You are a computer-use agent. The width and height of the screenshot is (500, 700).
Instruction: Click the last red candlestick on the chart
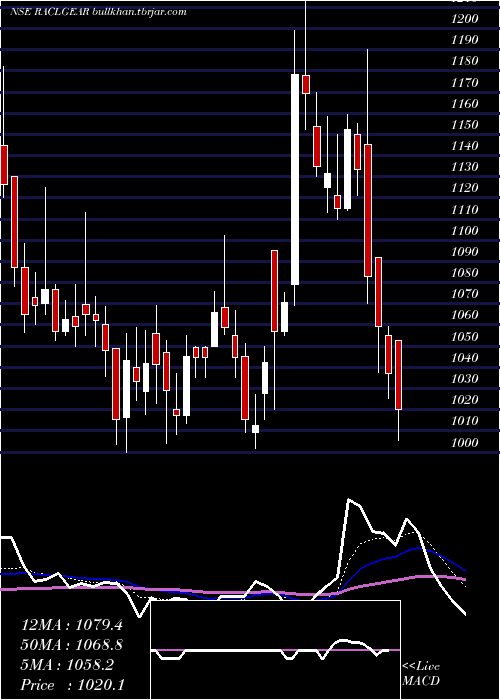pos(399,375)
